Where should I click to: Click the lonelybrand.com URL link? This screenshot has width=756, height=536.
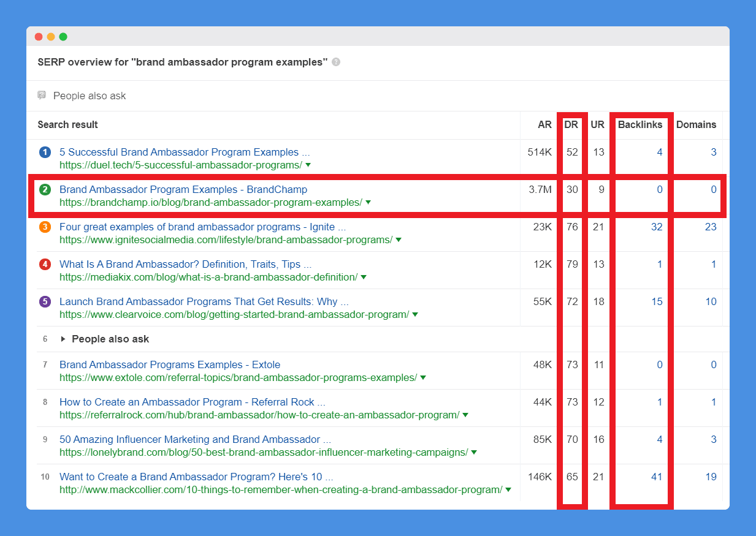coord(264,453)
